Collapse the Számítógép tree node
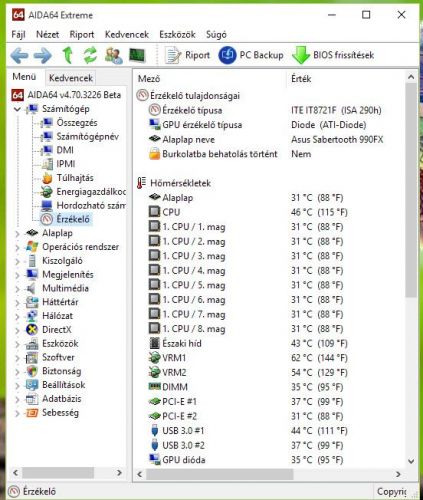This screenshot has width=423, height=500. tap(17, 109)
